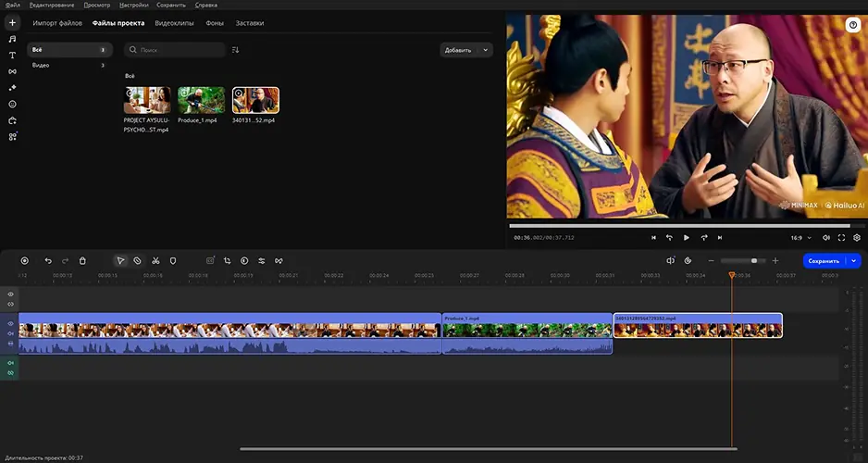Click in the Поиск search field
Viewport: 868px width, 463px height.
175,50
